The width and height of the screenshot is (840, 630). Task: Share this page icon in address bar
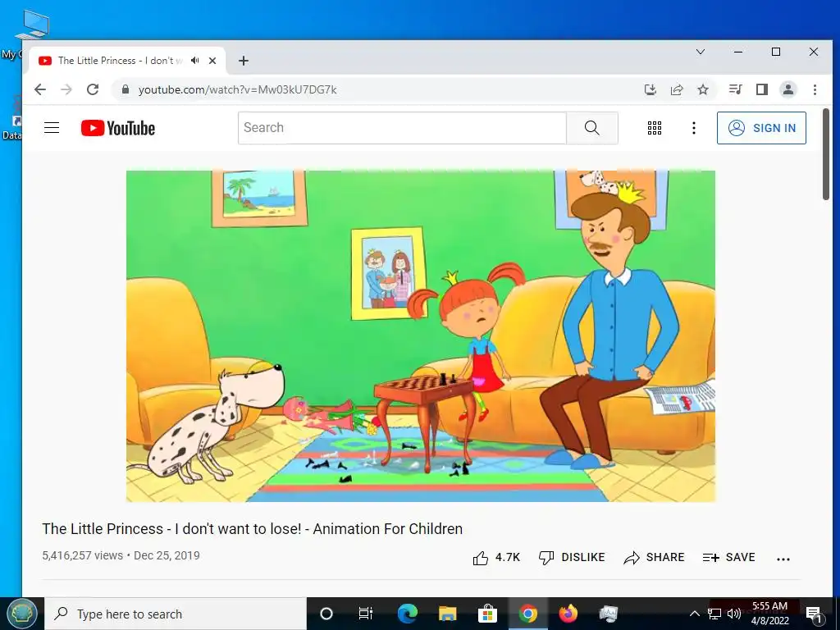[677, 89]
